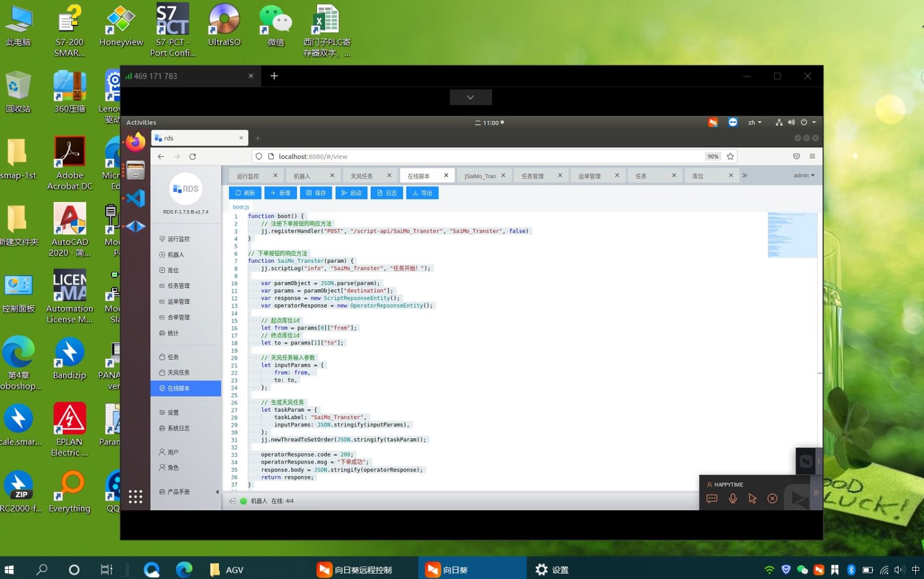Bookmark the page with the star icon

point(730,156)
